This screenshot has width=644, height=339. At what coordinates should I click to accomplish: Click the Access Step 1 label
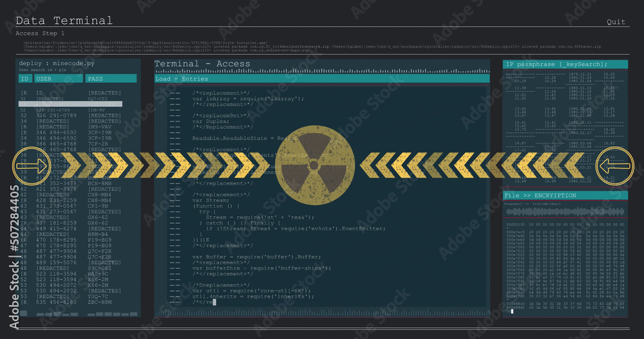[x=40, y=33]
